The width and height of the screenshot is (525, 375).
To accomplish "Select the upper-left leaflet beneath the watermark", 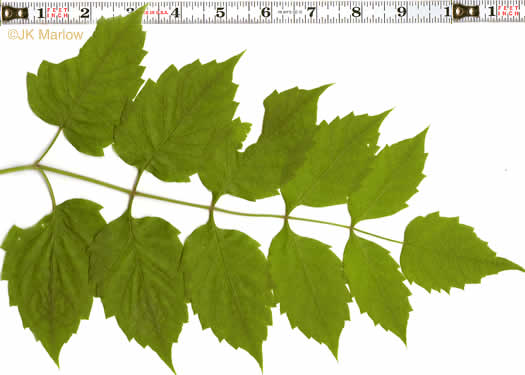I will pyautogui.click(x=88, y=84).
